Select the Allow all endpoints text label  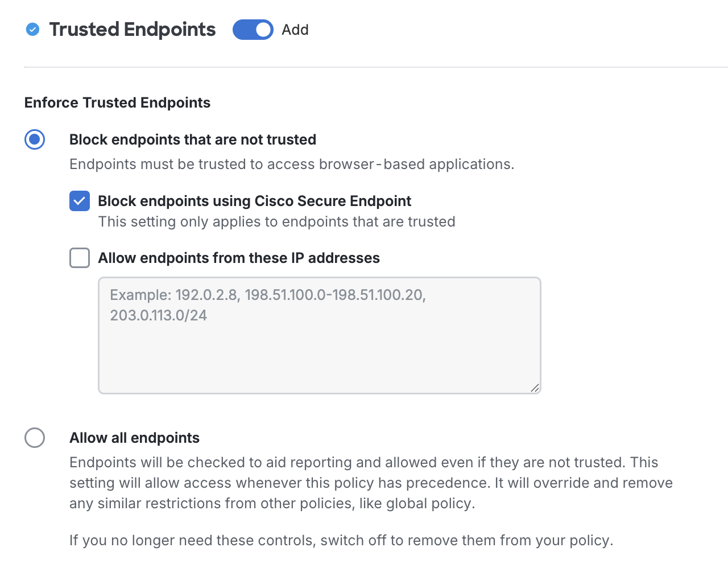(134, 438)
